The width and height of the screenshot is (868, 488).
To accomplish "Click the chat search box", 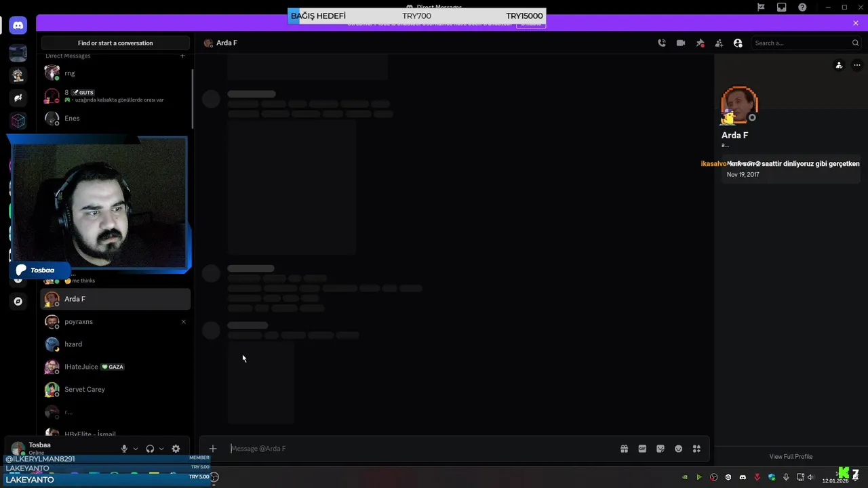I will coord(807,43).
